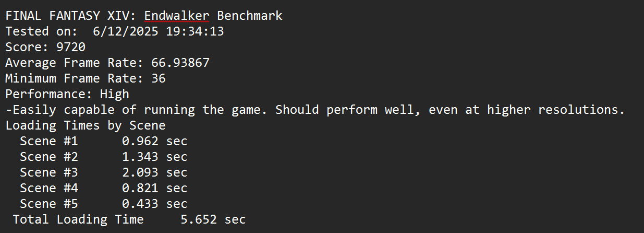The height and width of the screenshot is (233, 644).
Task: Click the word "High" after Performance
Action: [x=115, y=94]
